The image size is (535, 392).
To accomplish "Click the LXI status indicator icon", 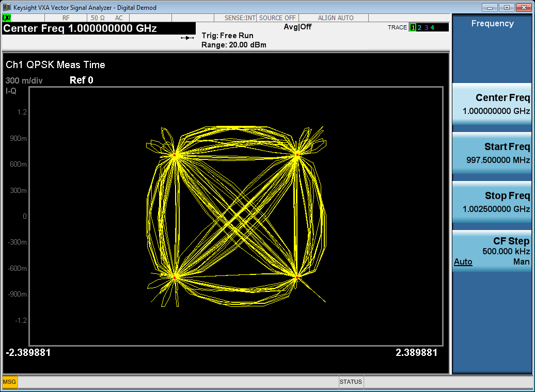I will (x=7, y=18).
